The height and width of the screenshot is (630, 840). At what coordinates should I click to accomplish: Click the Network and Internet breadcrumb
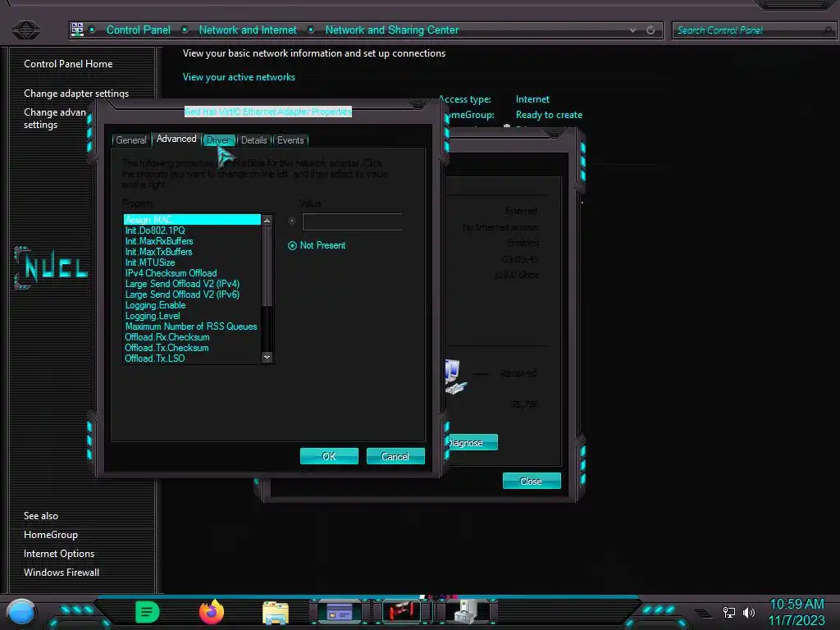(x=248, y=30)
